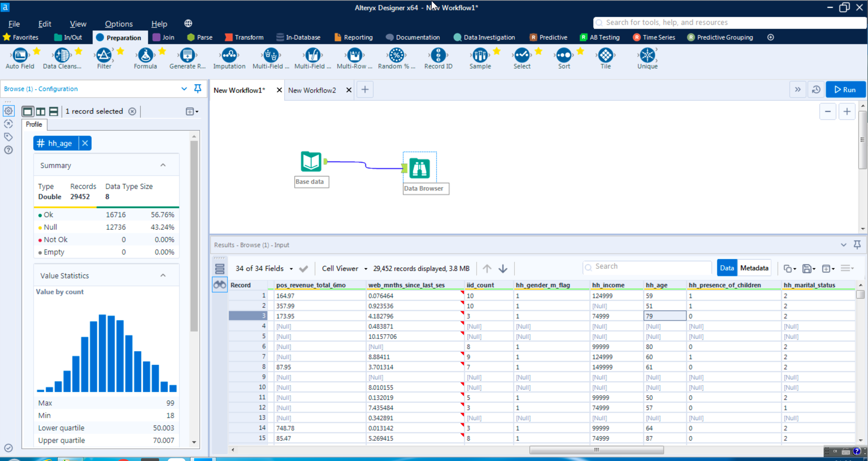
Task: Open the Cell Viewer dropdown
Action: click(344, 268)
